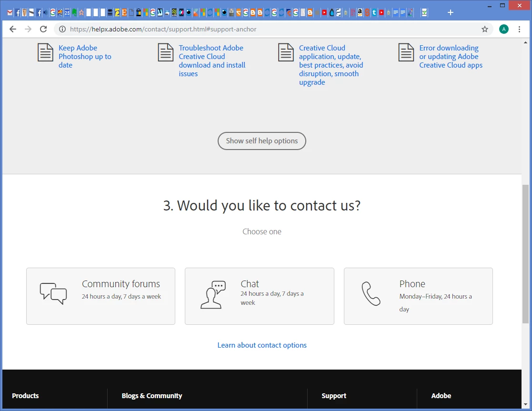This screenshot has height=411, width=532.
Task: Open a new browser tab
Action: pos(450,12)
